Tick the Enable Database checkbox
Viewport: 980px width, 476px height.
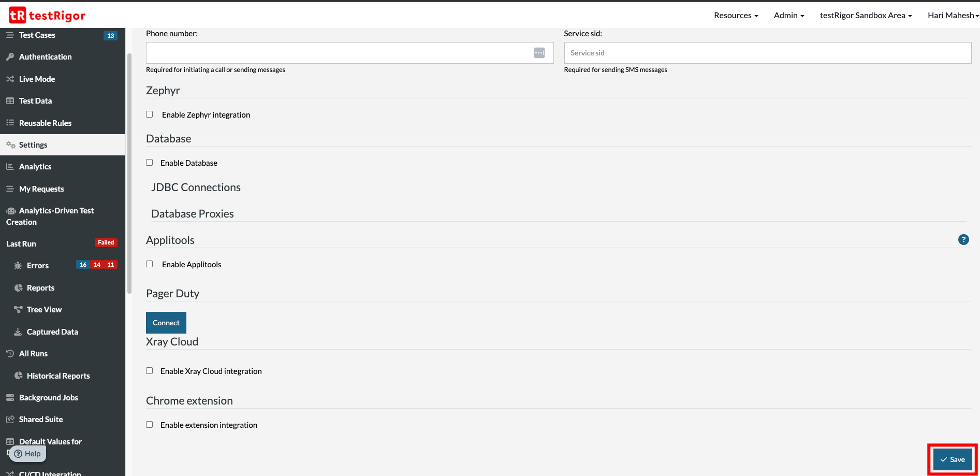(x=150, y=163)
